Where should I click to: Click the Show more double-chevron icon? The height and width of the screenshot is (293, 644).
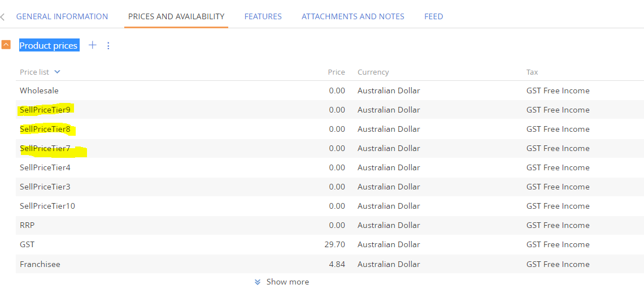click(x=258, y=282)
